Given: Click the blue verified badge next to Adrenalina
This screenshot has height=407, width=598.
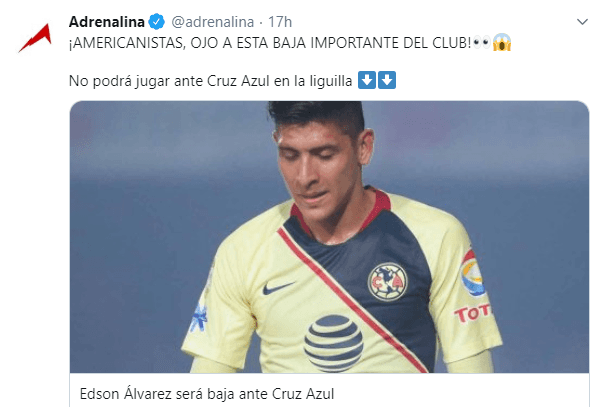Looking at the screenshot, I should tap(156, 22).
